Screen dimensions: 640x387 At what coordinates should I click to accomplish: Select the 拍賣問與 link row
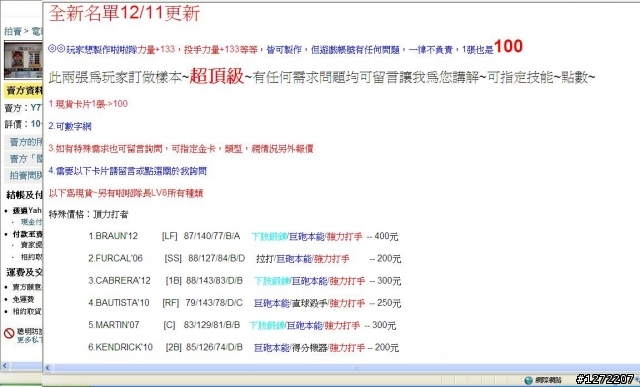click(24, 176)
